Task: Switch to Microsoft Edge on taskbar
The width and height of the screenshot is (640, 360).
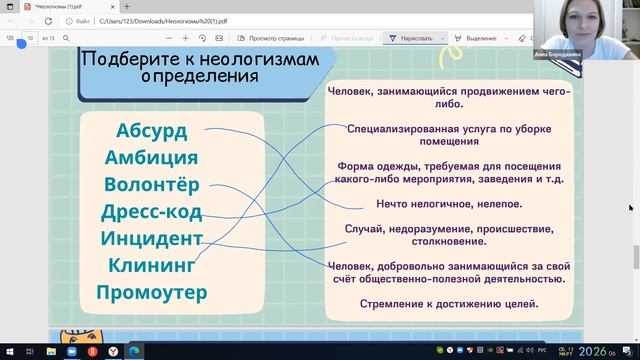Action: click(x=134, y=351)
